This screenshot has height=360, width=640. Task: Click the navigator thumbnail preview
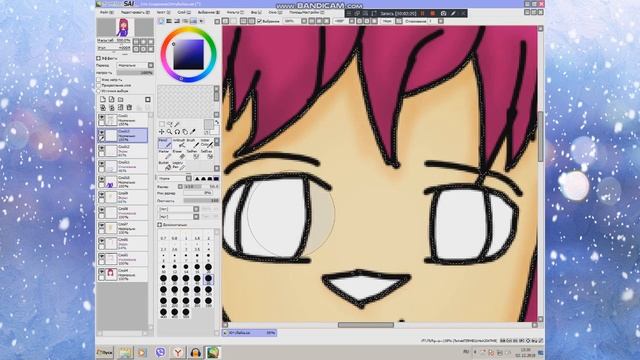122,28
